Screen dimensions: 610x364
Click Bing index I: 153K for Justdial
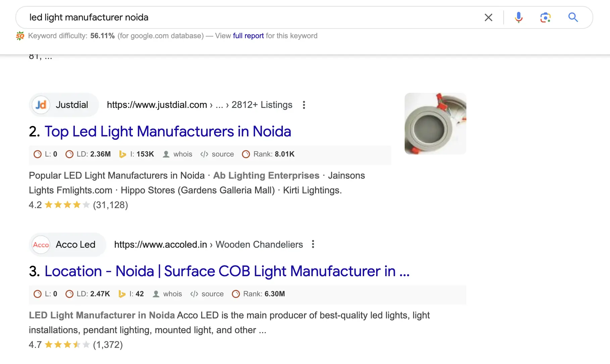[x=142, y=154]
